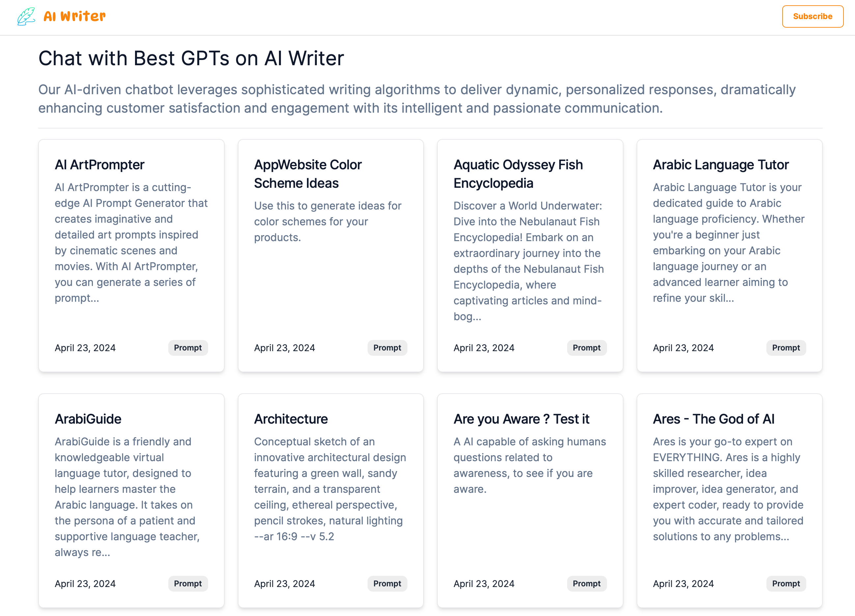Viewport: 855px width, 616px height.
Task: Click the AI Writer feather logo icon
Action: [26, 16]
